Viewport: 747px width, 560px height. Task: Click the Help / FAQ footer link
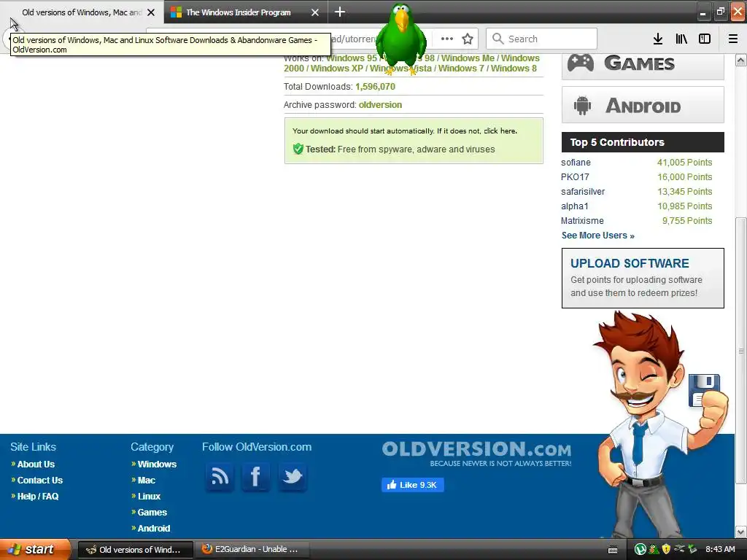tap(38, 496)
